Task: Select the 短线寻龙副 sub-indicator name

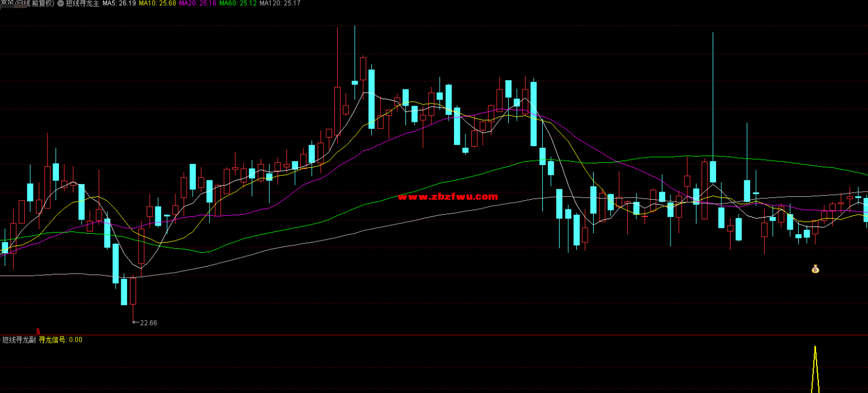Action: tap(18, 340)
